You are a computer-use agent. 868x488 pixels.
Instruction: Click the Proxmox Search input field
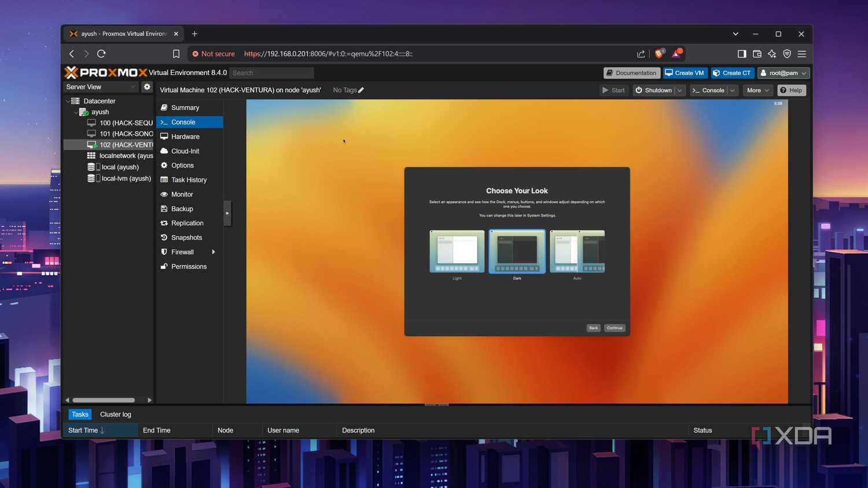(272, 73)
